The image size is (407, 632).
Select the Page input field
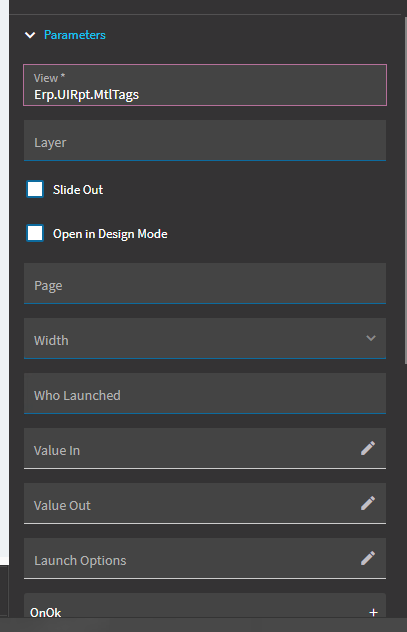(205, 283)
